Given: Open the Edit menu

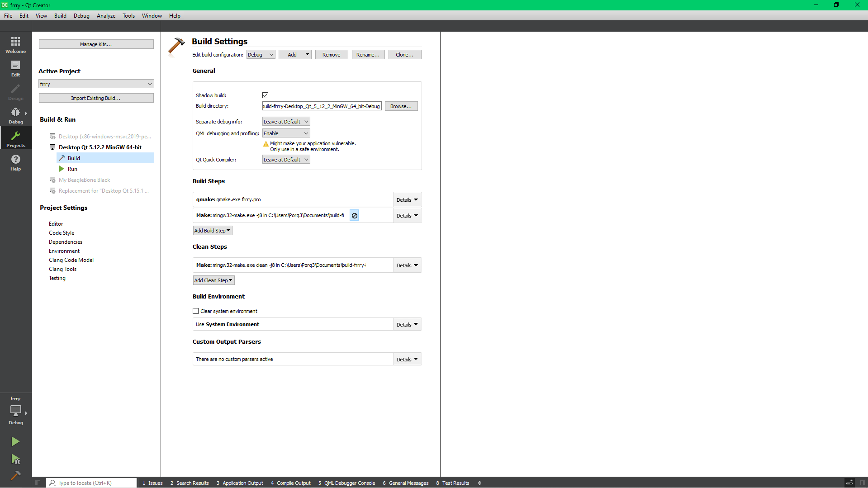Looking at the screenshot, I should coord(24,16).
